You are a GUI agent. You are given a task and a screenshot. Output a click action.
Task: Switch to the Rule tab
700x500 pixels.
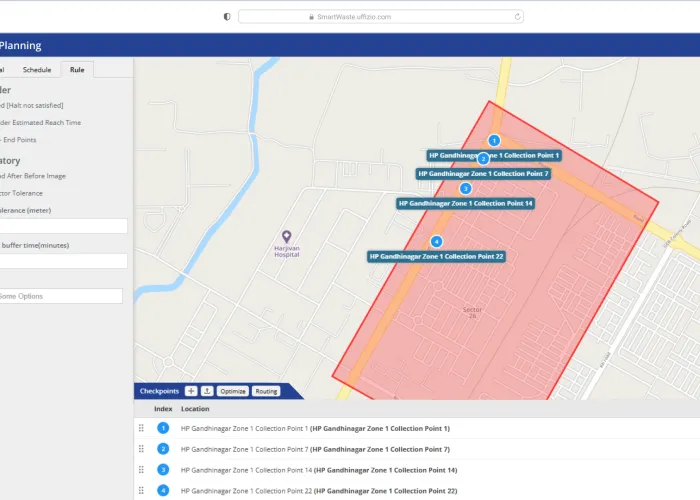pyautogui.click(x=77, y=69)
